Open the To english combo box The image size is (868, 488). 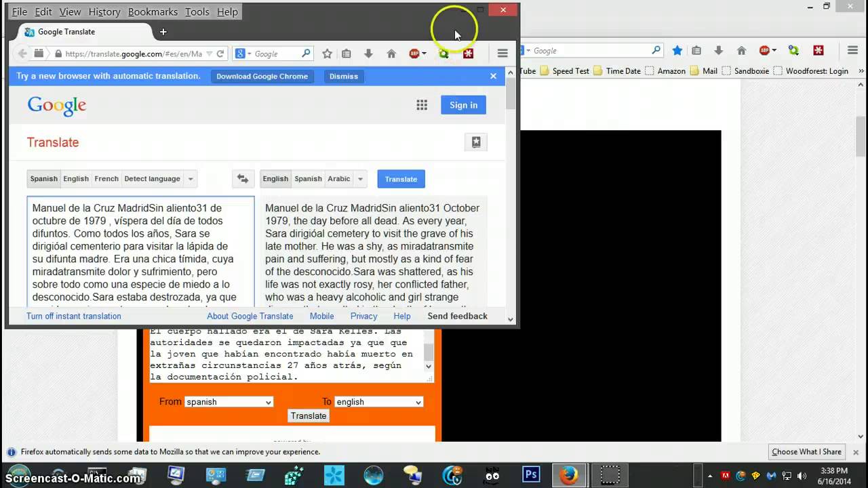point(378,402)
